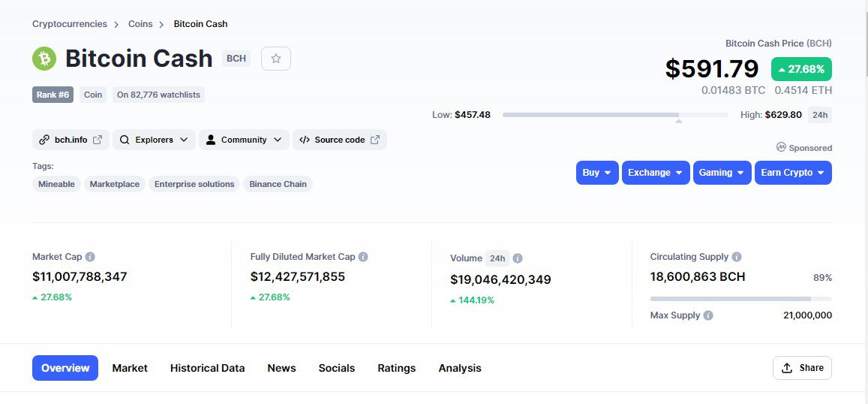The width and height of the screenshot is (868, 404).
Task: Click the Volume info icon
Action: coord(518,258)
